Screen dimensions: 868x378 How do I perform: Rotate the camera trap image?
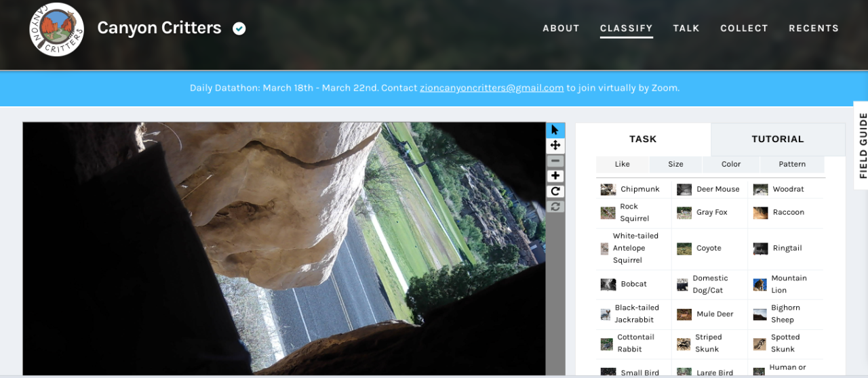(555, 191)
